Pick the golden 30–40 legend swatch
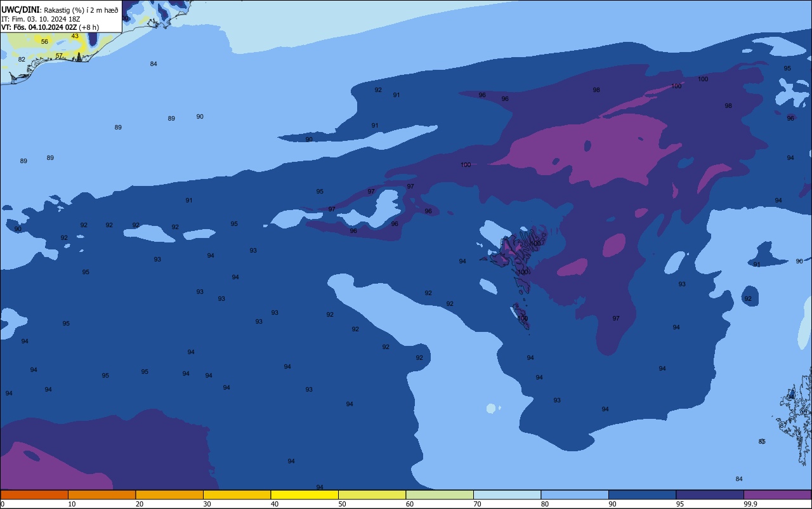The width and height of the screenshot is (812, 509). [237, 494]
